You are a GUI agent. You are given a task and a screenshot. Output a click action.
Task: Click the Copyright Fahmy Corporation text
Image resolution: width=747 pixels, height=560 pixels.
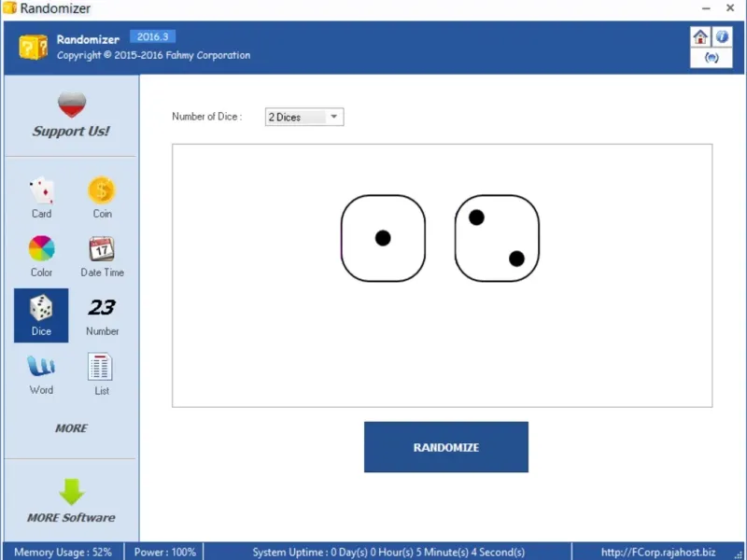coord(153,55)
